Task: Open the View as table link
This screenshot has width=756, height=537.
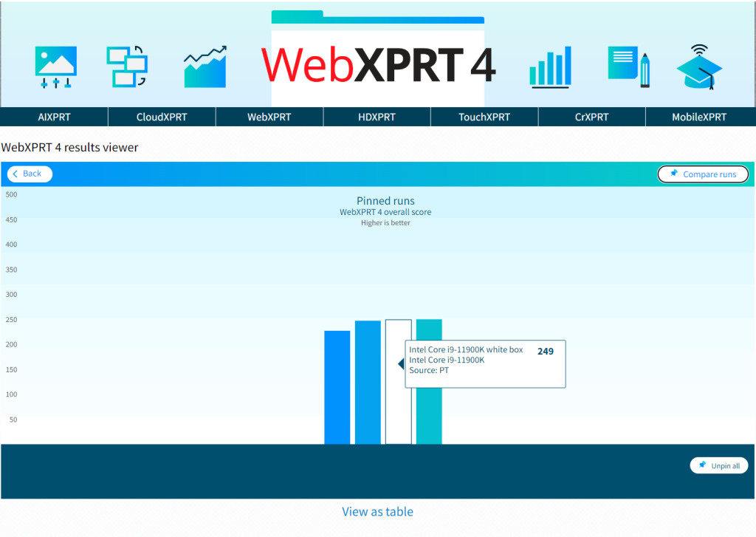Action: (377, 511)
